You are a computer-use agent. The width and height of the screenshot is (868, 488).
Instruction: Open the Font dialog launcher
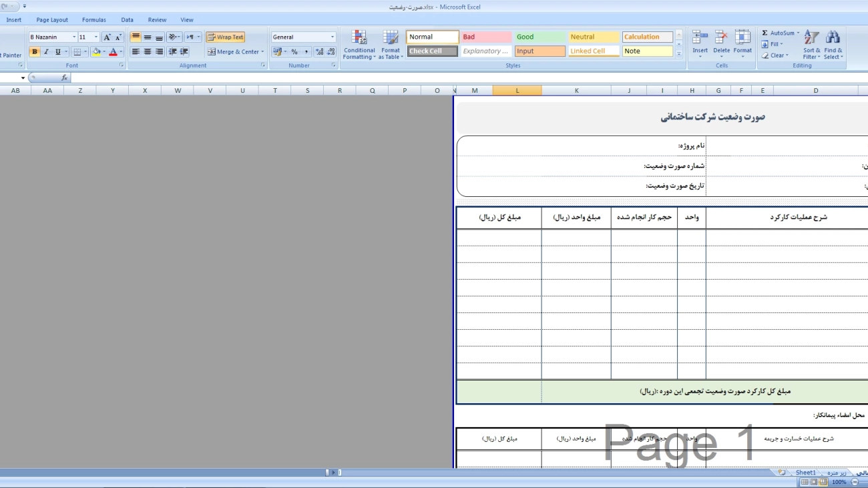(122, 65)
